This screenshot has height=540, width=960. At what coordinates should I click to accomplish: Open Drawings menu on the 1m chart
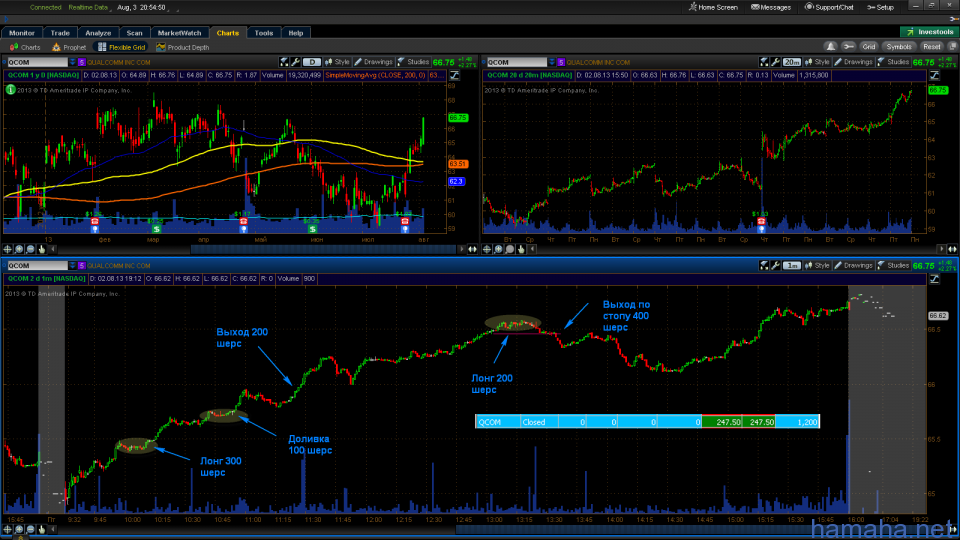tap(853, 266)
